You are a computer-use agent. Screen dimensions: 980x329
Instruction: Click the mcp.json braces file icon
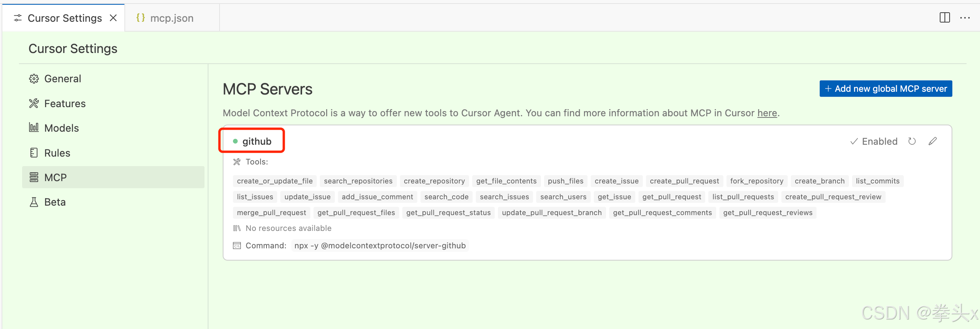(141, 17)
